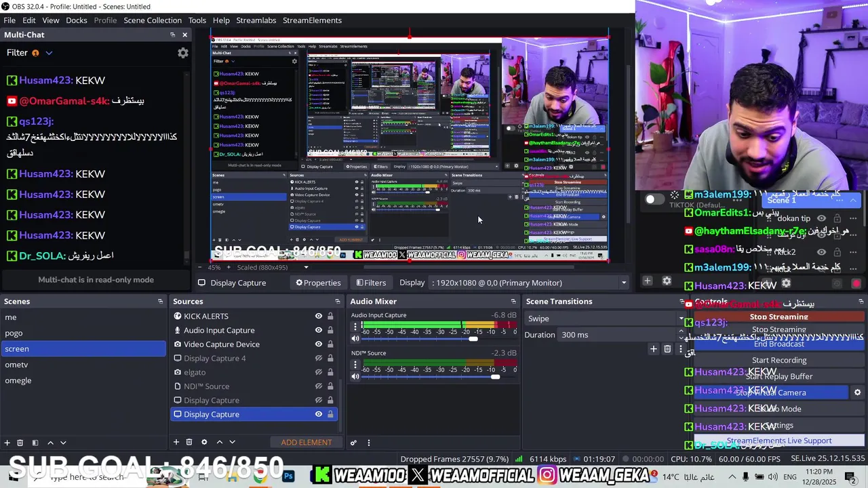This screenshot has width=868, height=488.
Task: Open the taskbar clock showing 11:20 PM
Action: tap(820, 476)
